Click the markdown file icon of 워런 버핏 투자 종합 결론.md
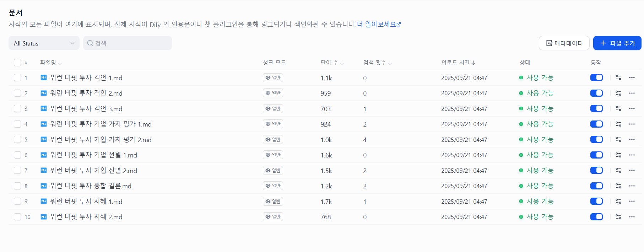The height and width of the screenshot is (252, 644). click(x=44, y=186)
